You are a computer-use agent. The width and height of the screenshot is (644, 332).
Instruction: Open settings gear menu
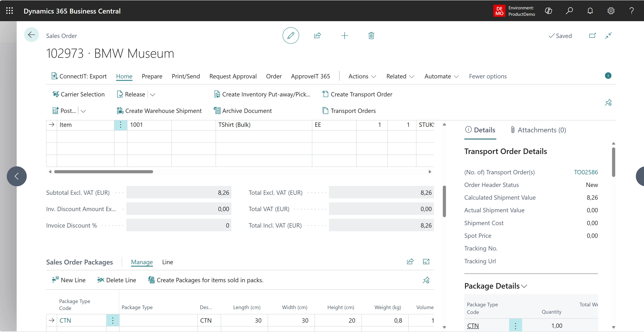coord(611,11)
